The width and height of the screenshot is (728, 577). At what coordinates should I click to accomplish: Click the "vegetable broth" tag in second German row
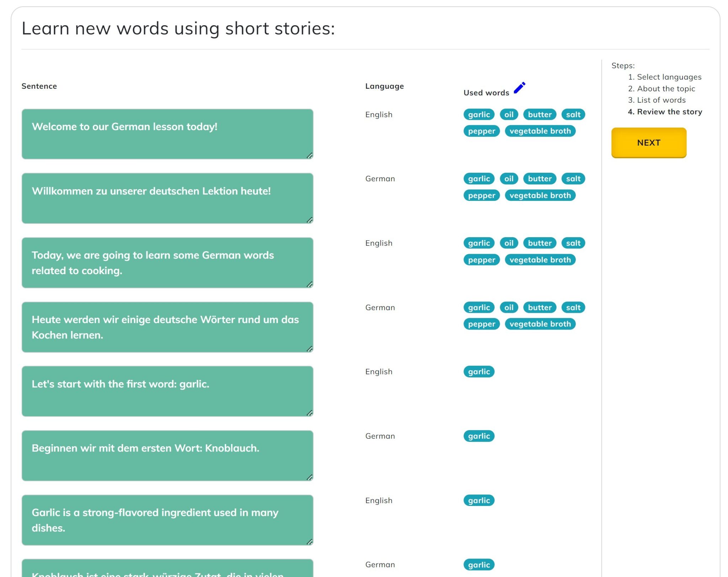(540, 324)
